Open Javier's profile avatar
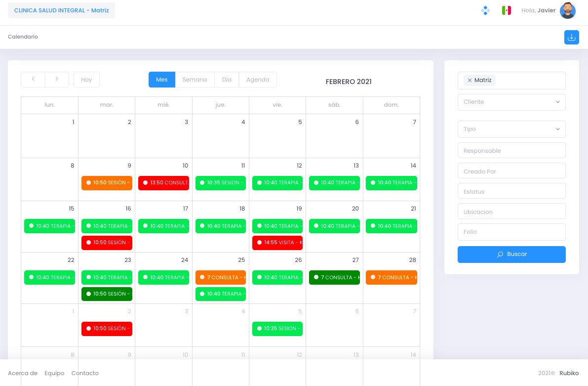 coord(567,10)
